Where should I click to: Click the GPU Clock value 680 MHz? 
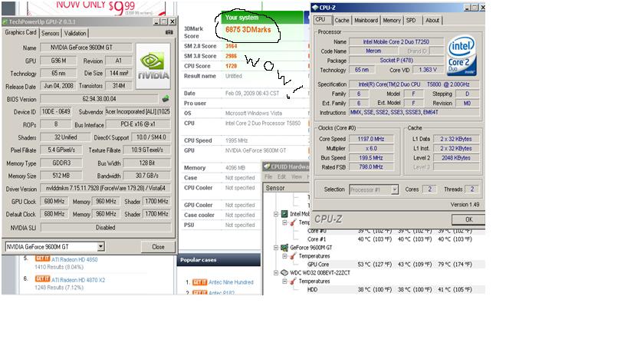(54, 202)
